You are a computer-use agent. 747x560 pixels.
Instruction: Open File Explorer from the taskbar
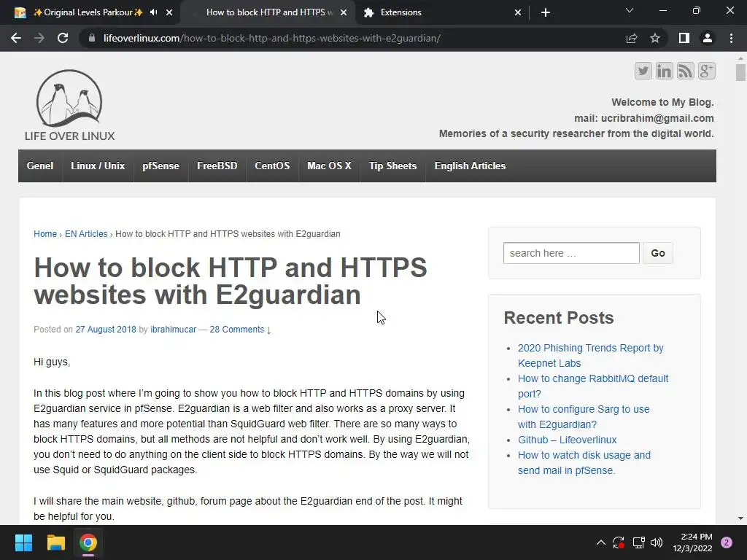[55, 542]
